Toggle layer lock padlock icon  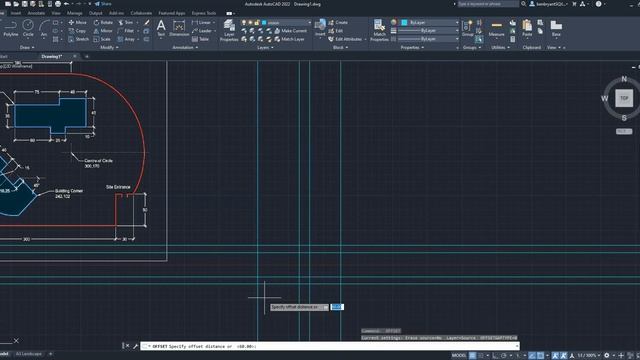coord(257,22)
